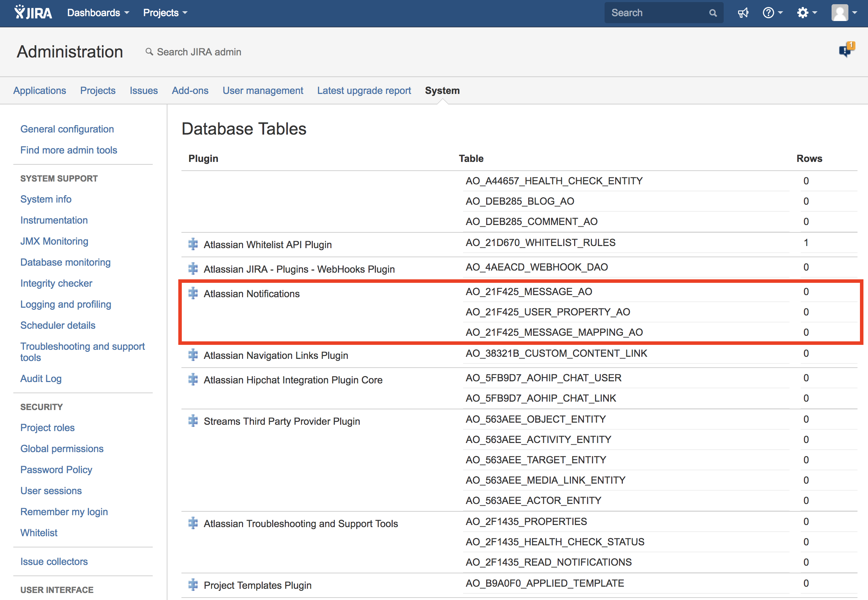View the Audit Log
This screenshot has height=600, width=868.
pyautogui.click(x=41, y=379)
